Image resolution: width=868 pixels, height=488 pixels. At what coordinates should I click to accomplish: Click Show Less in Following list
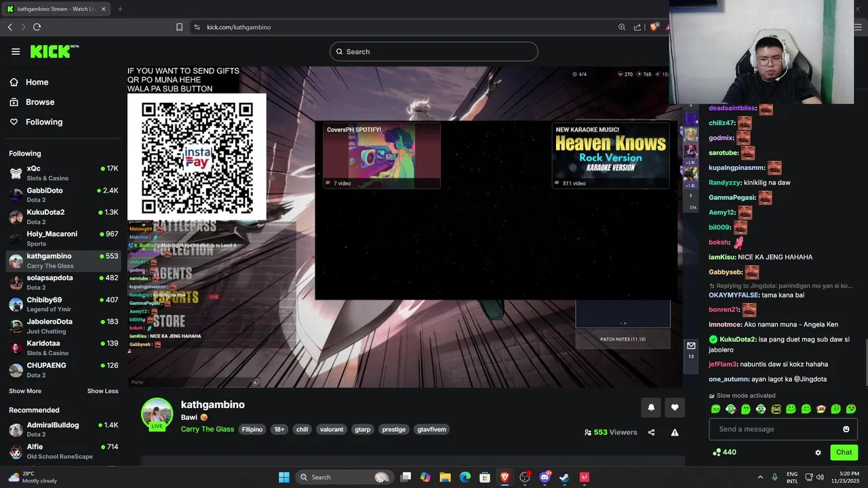tap(102, 391)
